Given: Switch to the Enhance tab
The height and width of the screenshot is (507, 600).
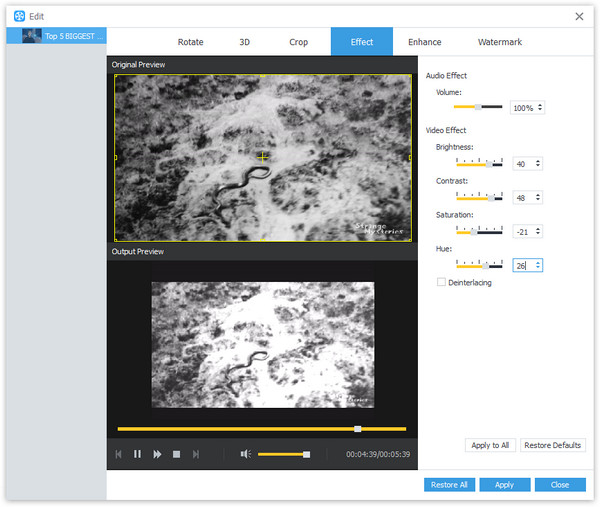Looking at the screenshot, I should pyautogui.click(x=425, y=42).
